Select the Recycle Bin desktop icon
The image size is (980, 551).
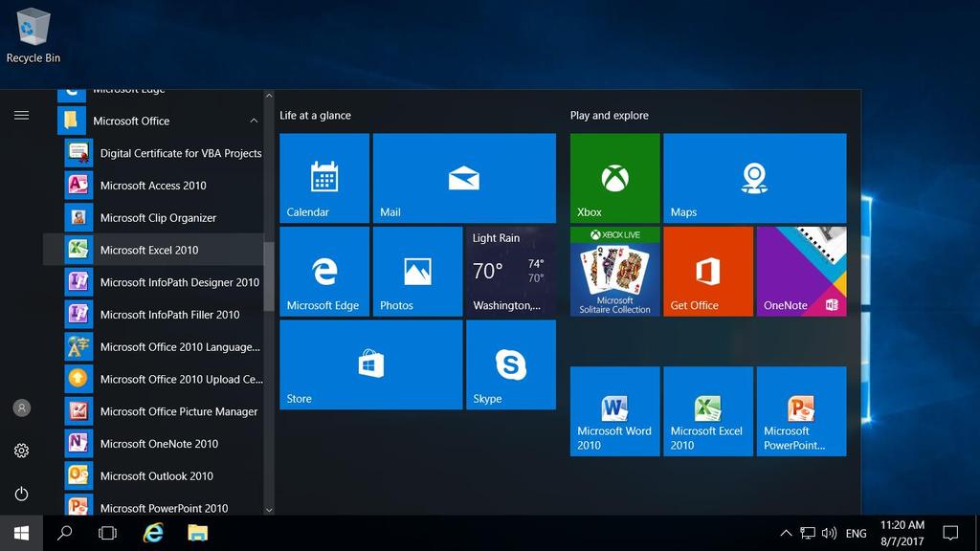33,35
